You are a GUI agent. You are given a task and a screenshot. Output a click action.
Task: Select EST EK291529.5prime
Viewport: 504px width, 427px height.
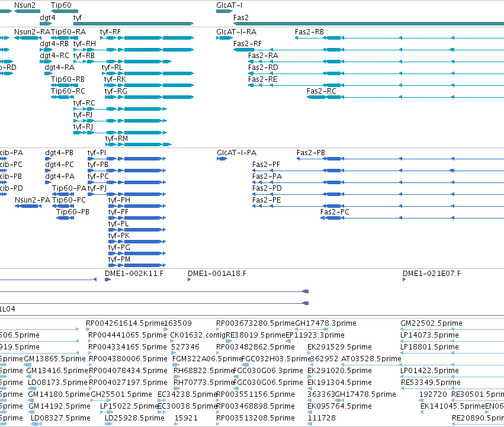click(339, 347)
